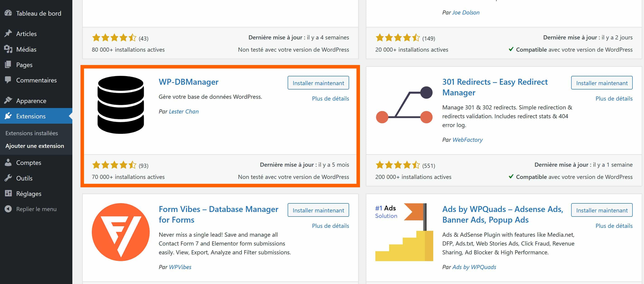This screenshot has height=284, width=644.
Task: Open the Outils menu
Action: pyautogui.click(x=36, y=178)
